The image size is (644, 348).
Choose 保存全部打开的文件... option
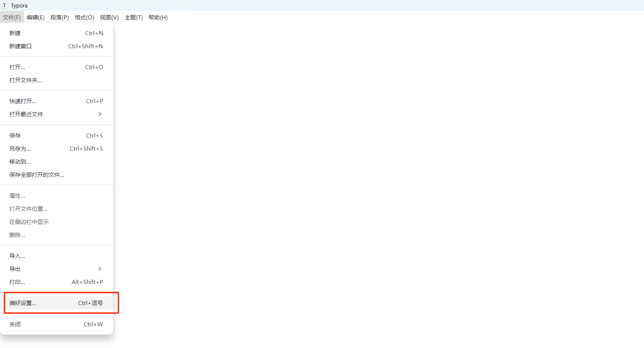[37, 175]
